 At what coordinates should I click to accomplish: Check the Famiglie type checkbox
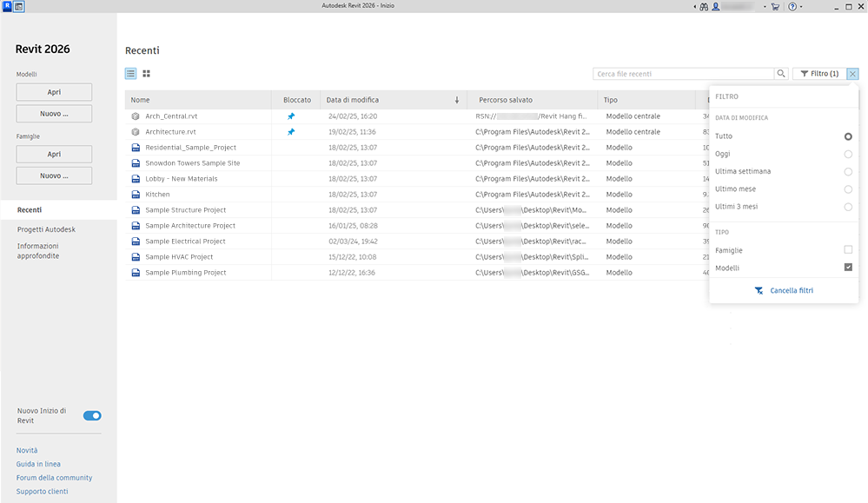click(848, 249)
